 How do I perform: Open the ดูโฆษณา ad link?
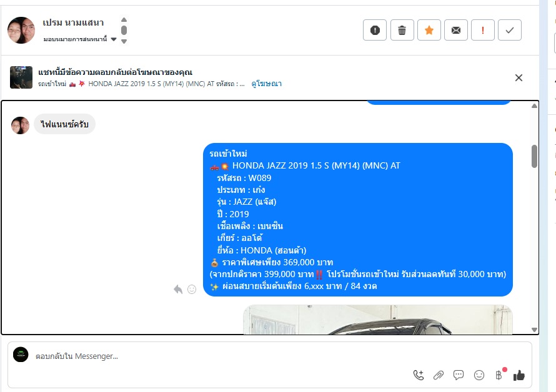coord(266,84)
